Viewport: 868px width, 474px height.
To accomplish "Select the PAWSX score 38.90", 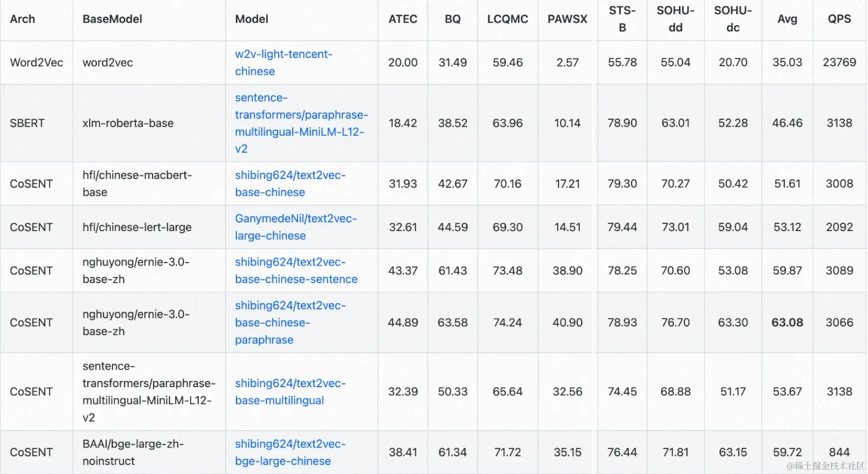I will click(x=567, y=270).
